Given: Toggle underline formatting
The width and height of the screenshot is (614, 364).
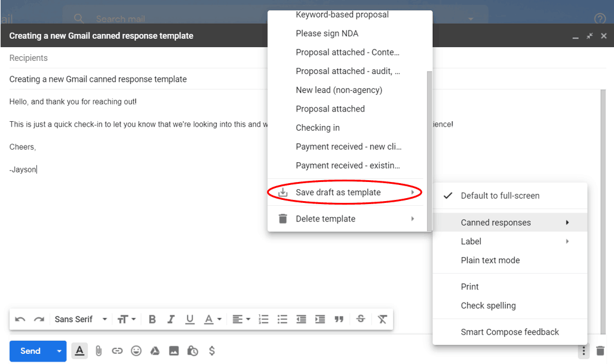Looking at the screenshot, I should click(190, 319).
